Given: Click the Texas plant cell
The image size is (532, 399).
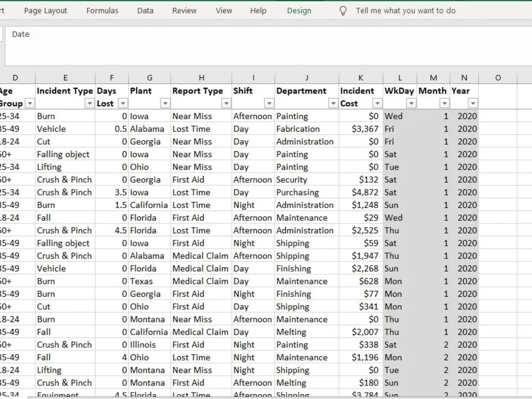Looking at the screenshot, I should click(149, 281).
